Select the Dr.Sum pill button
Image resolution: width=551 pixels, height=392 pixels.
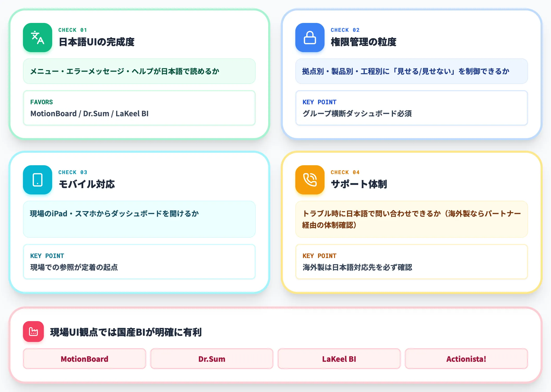coord(212,359)
